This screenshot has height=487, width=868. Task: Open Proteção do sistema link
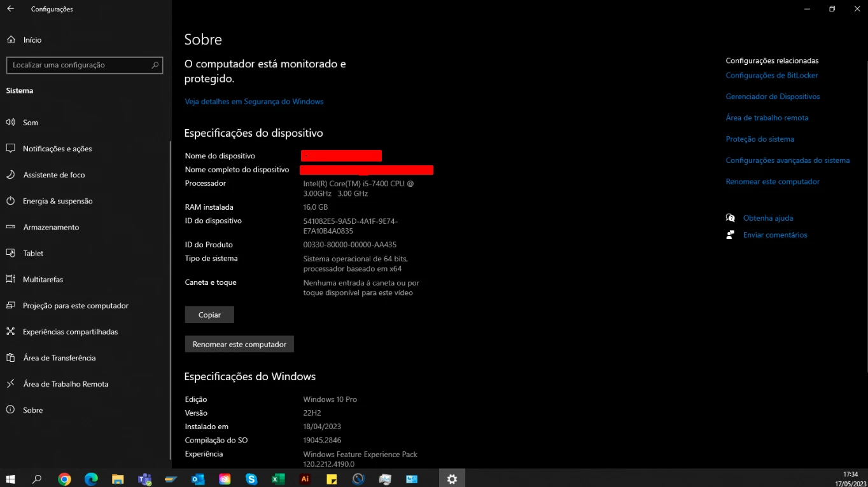pyautogui.click(x=760, y=139)
